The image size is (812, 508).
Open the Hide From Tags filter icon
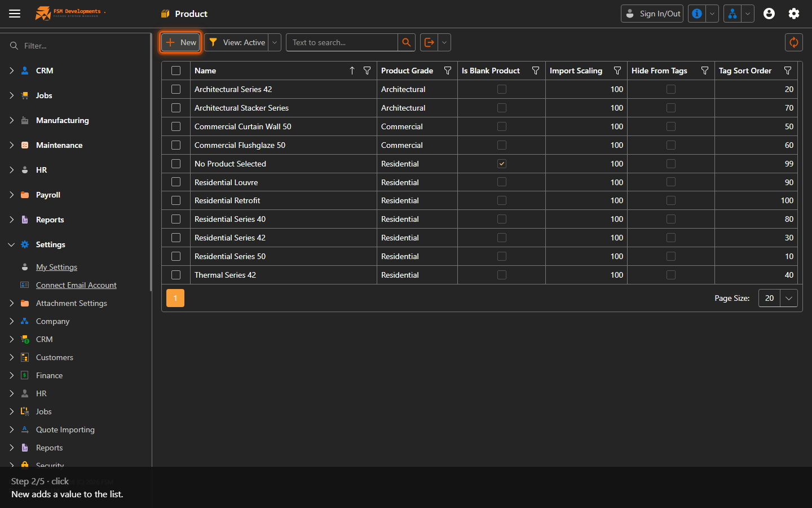(705, 71)
